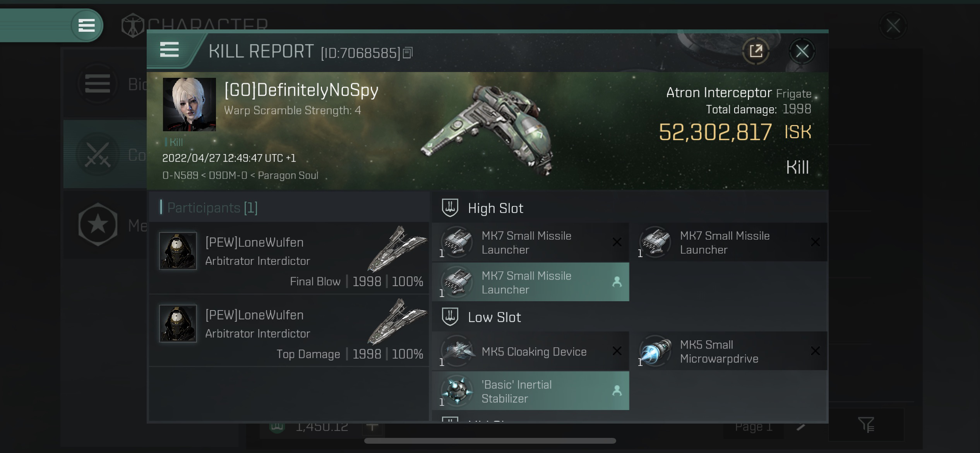Click the hamburger menu at top left
Viewport: 980px width, 453px height.
tap(87, 25)
